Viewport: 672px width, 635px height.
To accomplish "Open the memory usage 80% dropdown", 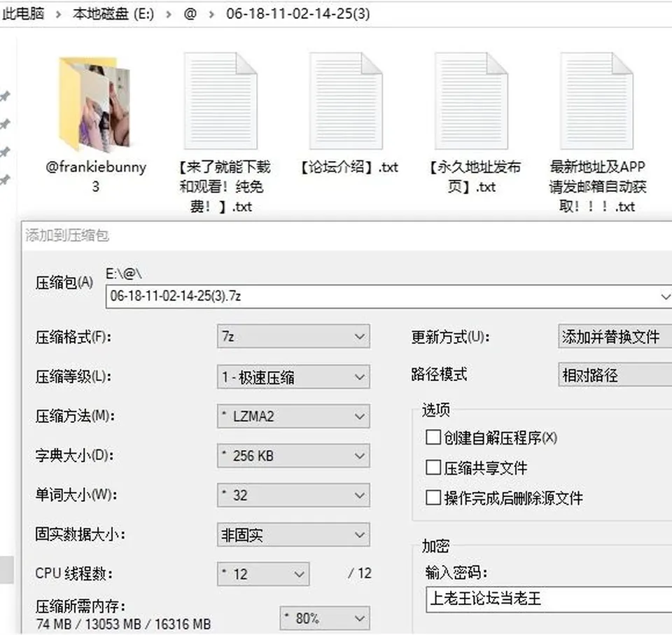I will [x=325, y=618].
